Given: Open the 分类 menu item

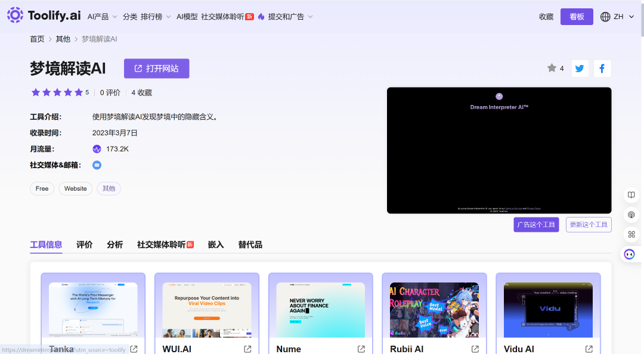Looking at the screenshot, I should pyautogui.click(x=130, y=17).
